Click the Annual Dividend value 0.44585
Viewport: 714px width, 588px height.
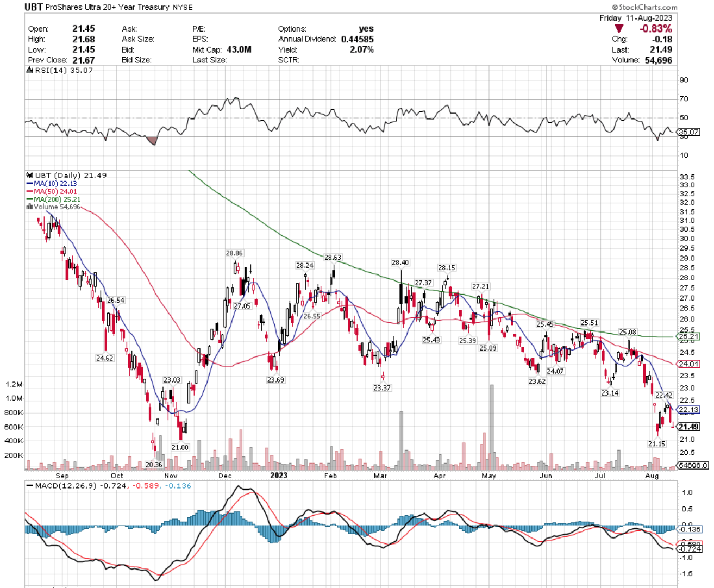point(358,39)
